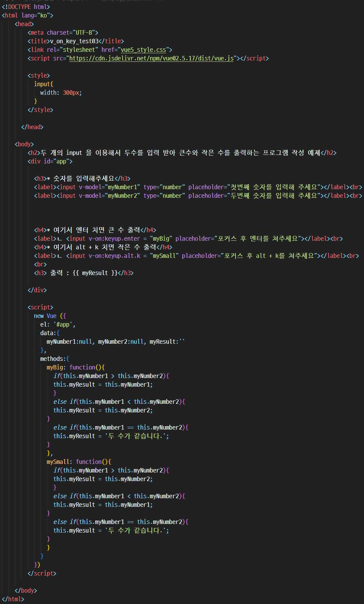
Task: Click the myNumber1:null, myNumber2:null data line
Action: click(116, 342)
